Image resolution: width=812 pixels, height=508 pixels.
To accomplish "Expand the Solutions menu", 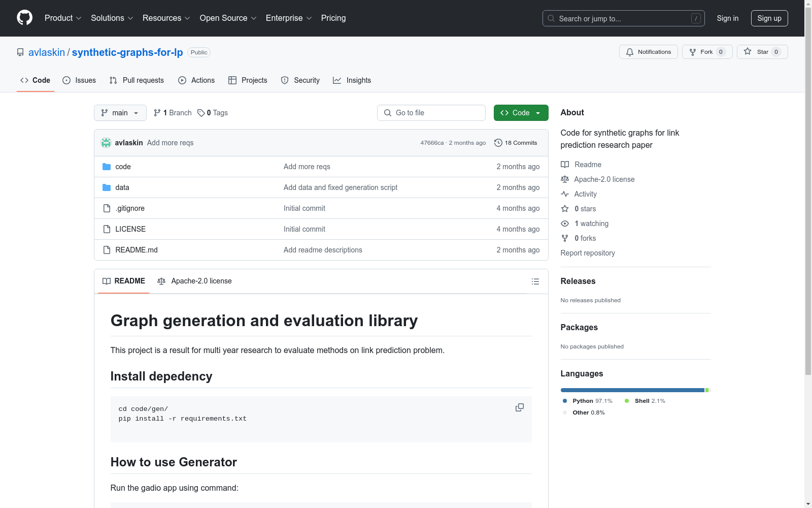I will click(x=112, y=18).
